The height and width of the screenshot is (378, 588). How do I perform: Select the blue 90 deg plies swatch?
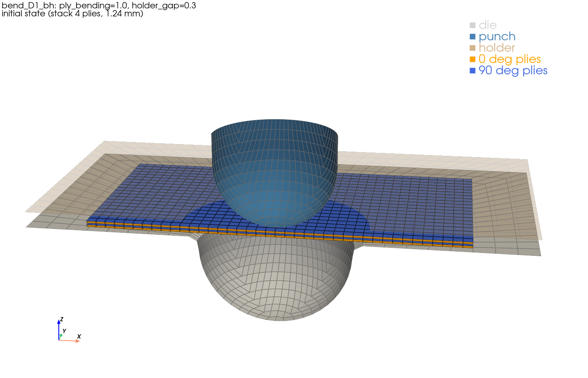[x=472, y=71]
